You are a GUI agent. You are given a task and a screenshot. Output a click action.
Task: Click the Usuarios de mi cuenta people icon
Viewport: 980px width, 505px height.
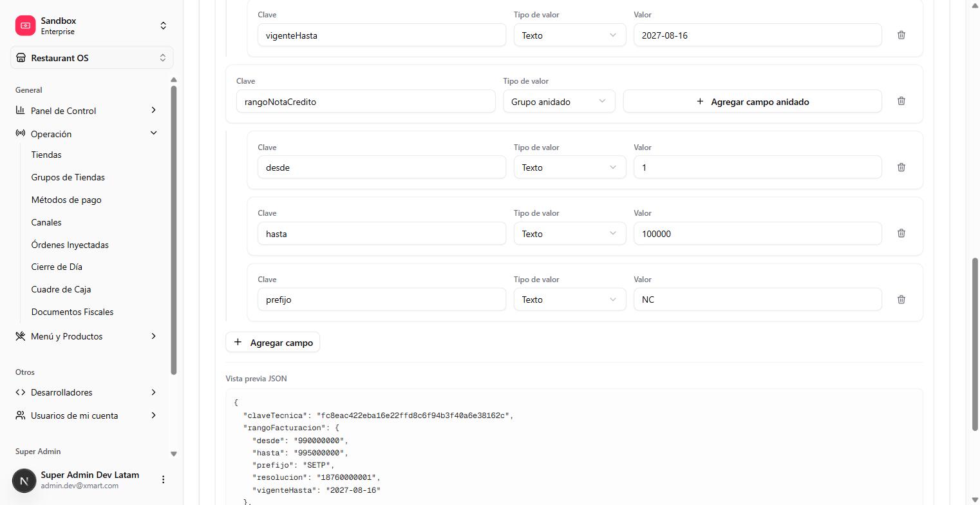tap(21, 415)
